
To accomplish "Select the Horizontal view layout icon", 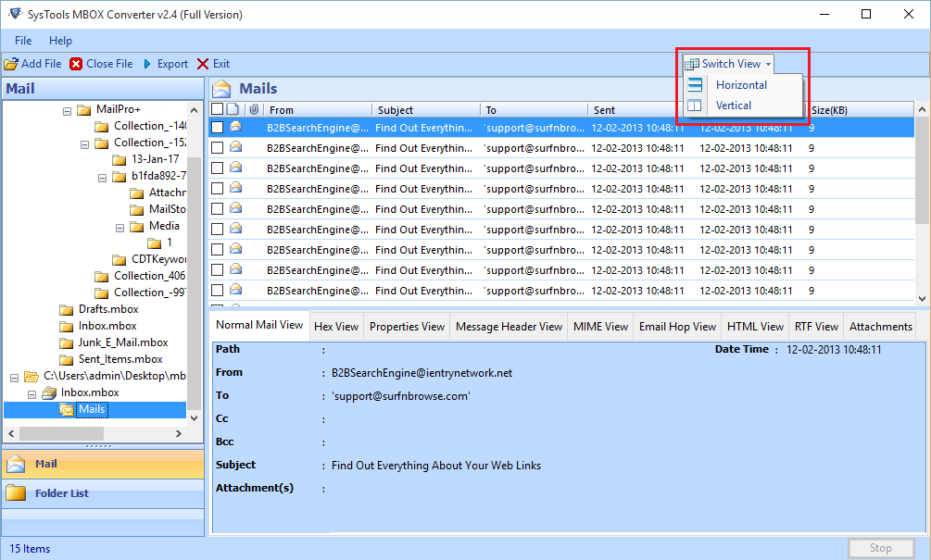I will pos(695,85).
